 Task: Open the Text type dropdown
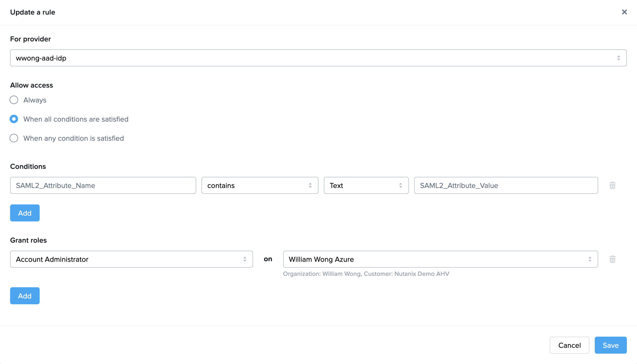366,185
